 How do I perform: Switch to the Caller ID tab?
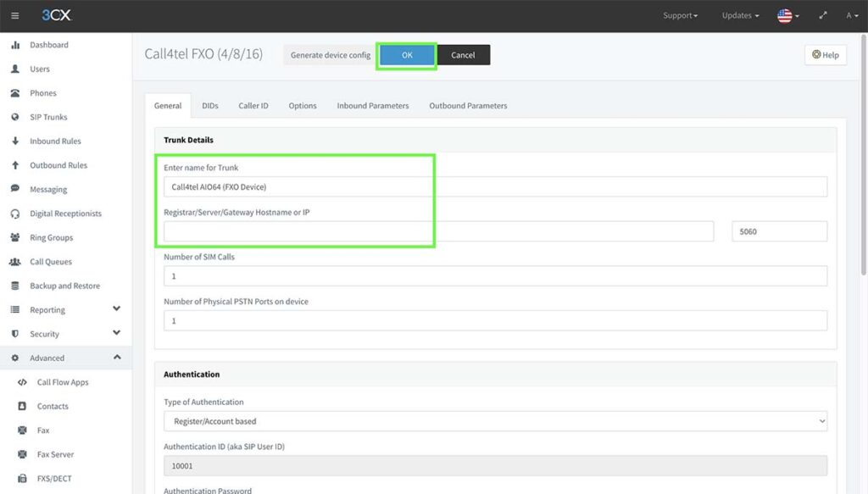coord(253,105)
